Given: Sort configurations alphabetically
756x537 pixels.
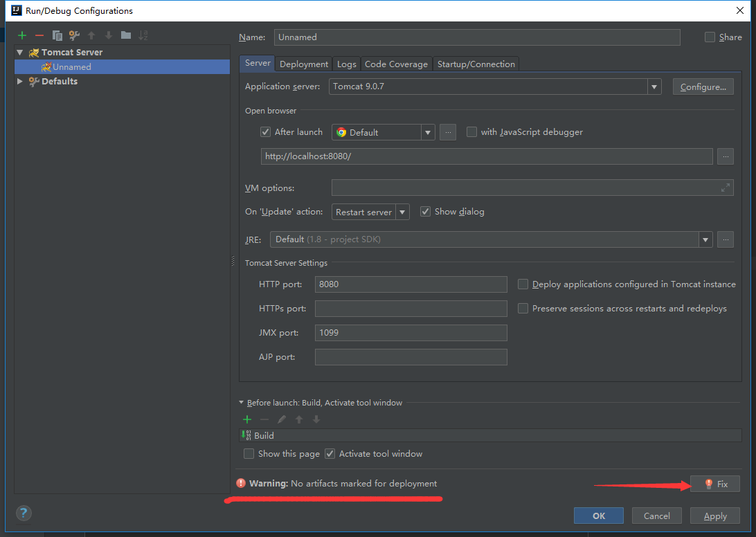Looking at the screenshot, I should pos(143,35).
